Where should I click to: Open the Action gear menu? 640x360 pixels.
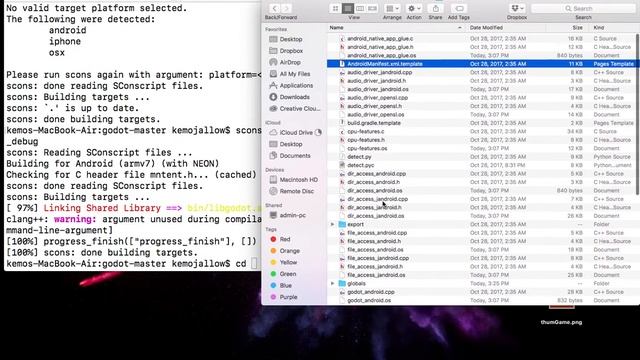[414, 8]
